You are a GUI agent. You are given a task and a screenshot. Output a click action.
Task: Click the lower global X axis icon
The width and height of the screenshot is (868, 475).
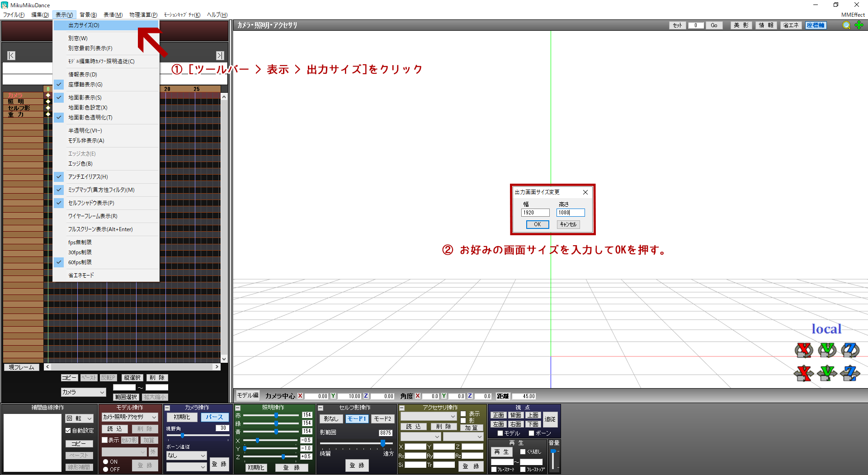803,374
